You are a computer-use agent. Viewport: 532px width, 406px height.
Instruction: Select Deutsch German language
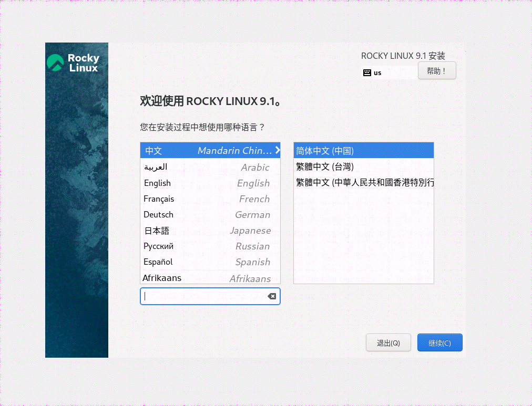point(210,214)
